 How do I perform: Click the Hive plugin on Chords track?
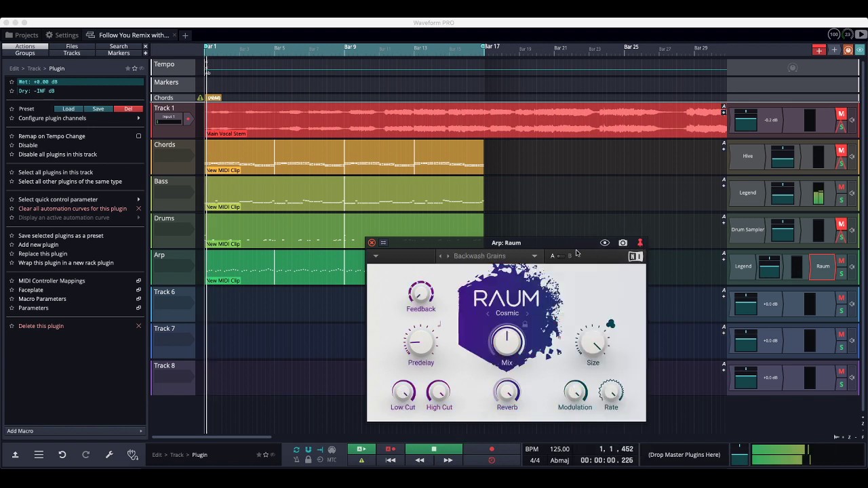pyautogui.click(x=747, y=156)
